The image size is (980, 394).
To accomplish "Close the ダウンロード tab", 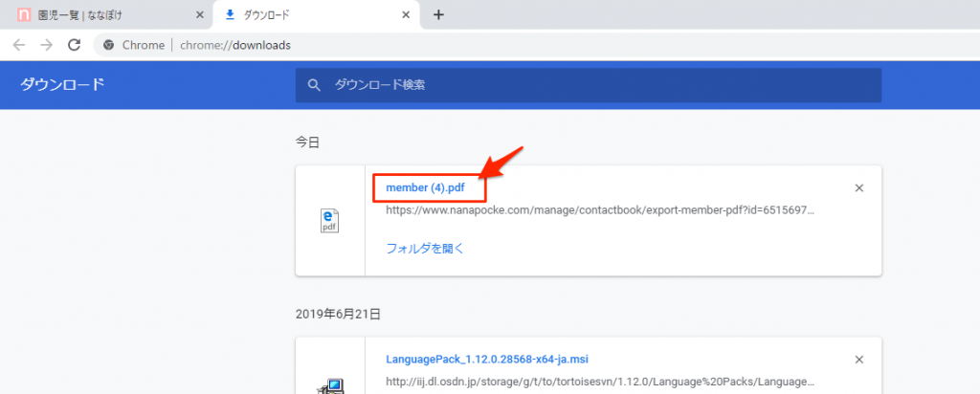I will point(406,16).
